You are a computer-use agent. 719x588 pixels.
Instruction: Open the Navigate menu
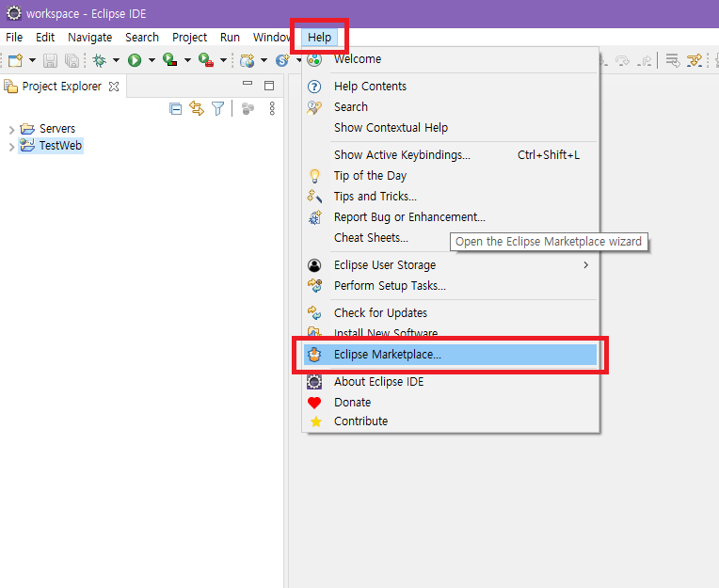(90, 37)
